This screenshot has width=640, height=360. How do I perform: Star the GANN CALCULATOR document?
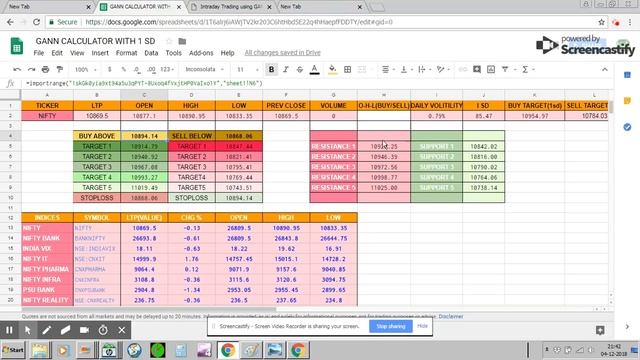coord(169,41)
